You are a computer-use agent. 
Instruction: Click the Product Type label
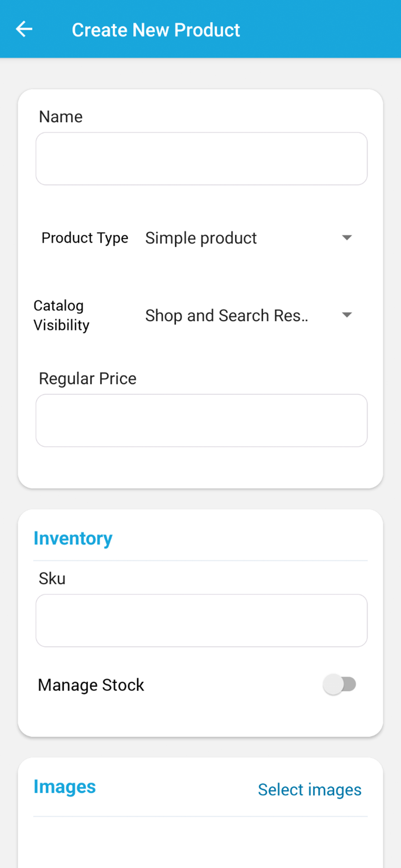tap(85, 238)
